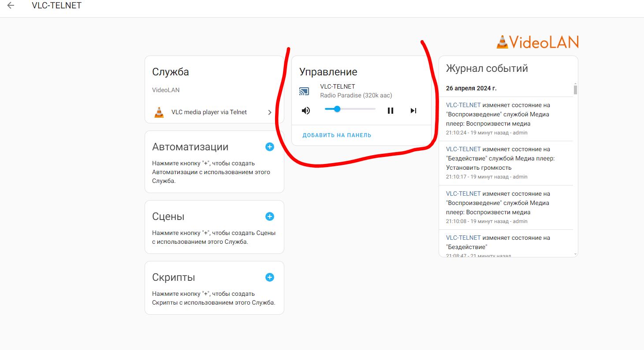Image resolution: width=644 pixels, height=350 pixels.
Task: Click the VLC cone icon in Служба card
Action: click(x=159, y=112)
